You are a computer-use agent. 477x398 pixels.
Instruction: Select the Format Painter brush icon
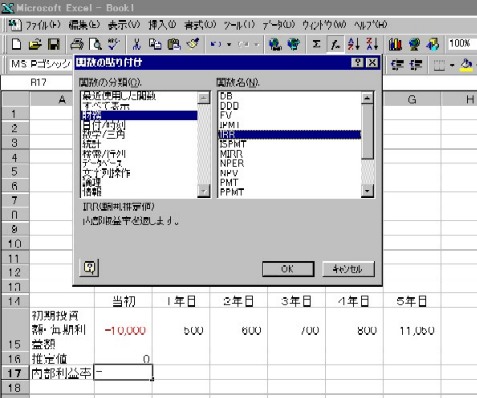pyautogui.click(x=193, y=44)
